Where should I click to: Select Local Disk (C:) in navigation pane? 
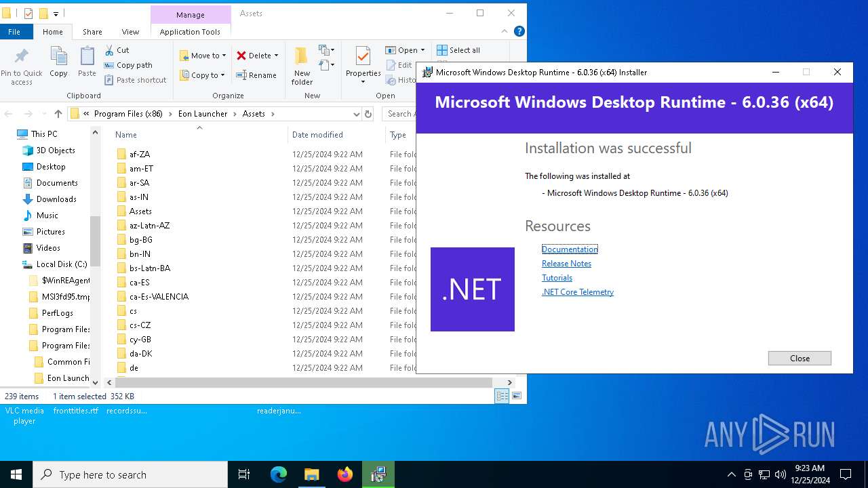pos(61,264)
